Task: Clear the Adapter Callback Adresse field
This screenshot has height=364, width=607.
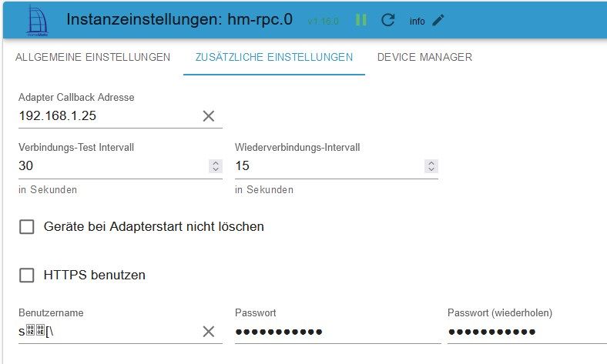Action: pos(208,116)
